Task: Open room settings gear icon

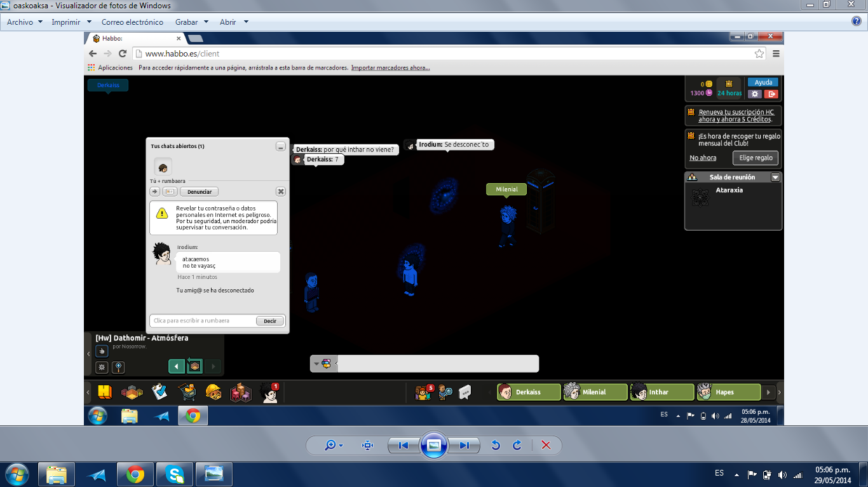Action: 102,367
